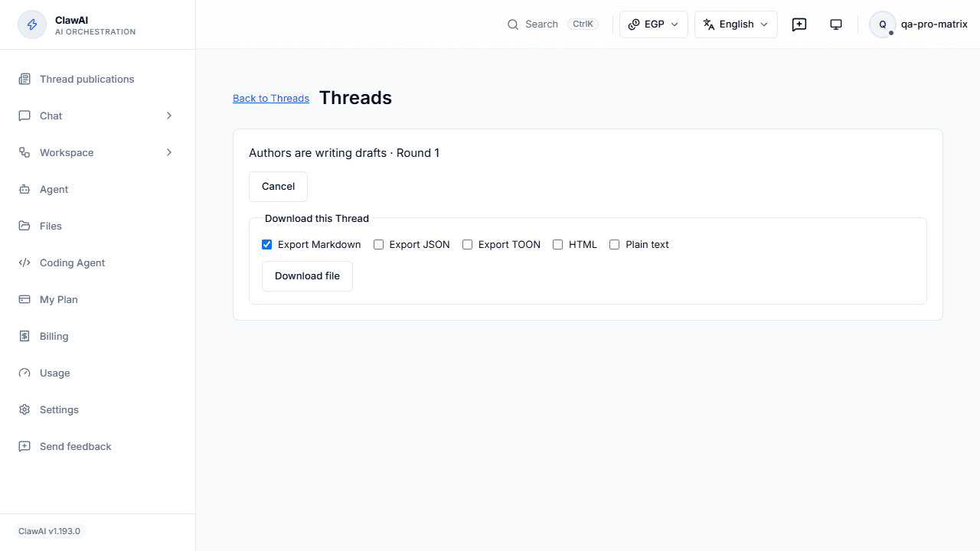Click the Usage gauge icon
This screenshot has width=980, height=551.
[24, 373]
